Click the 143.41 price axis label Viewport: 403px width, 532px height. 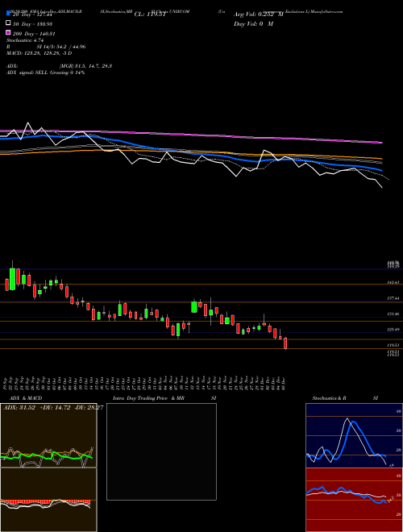[x=393, y=282]
